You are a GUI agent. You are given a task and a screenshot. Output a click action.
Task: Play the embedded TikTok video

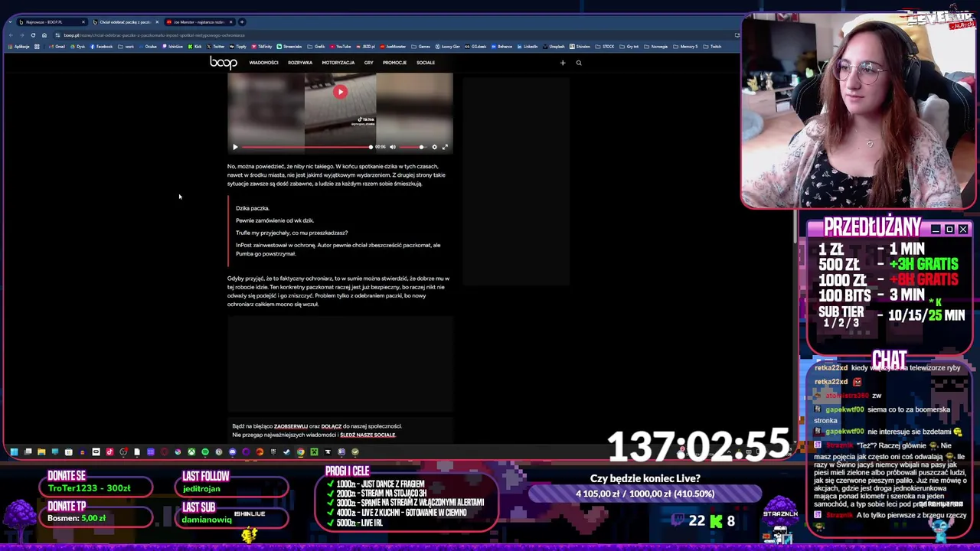pyautogui.click(x=340, y=92)
